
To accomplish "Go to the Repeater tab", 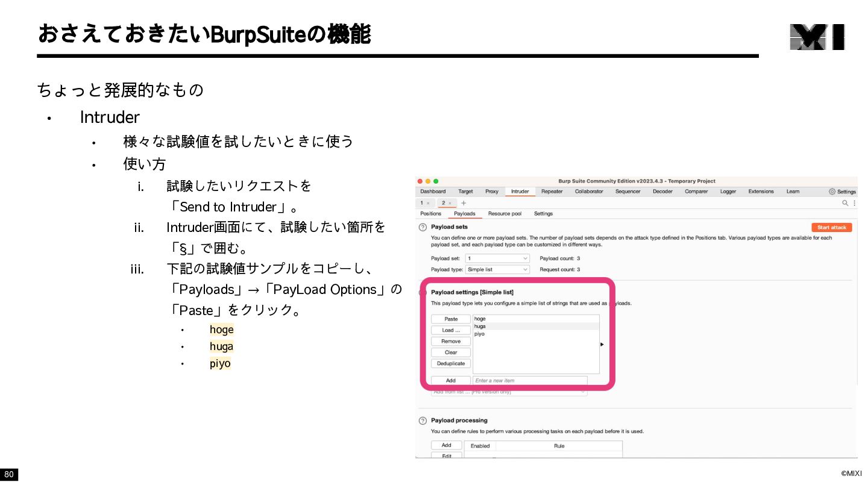I will [552, 192].
